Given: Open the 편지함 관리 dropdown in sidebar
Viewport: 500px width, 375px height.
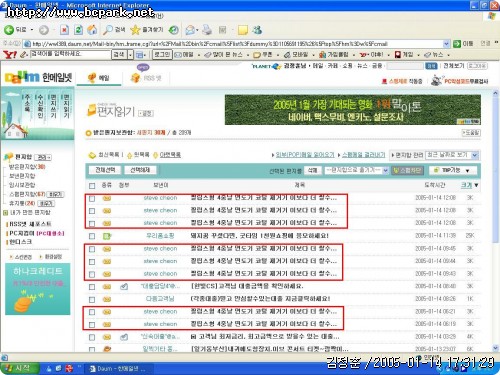Looking at the screenshot, I should coord(43,157).
